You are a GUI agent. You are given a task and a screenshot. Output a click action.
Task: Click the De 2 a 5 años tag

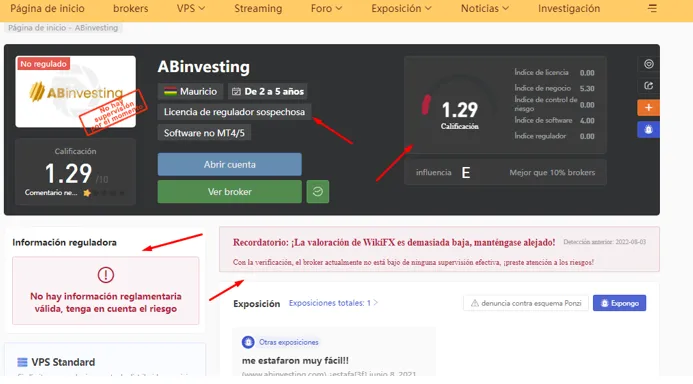click(268, 91)
